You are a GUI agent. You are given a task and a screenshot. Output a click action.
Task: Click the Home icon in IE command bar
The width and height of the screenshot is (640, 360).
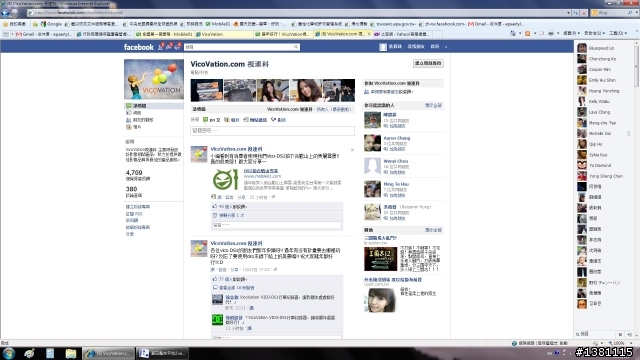pos(513,33)
